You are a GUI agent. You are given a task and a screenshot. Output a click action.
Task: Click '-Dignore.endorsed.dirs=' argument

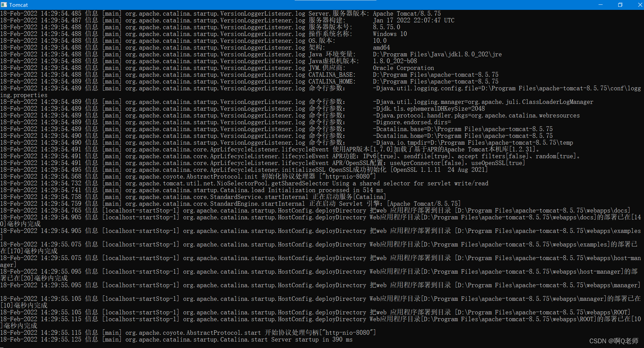tap(412, 122)
